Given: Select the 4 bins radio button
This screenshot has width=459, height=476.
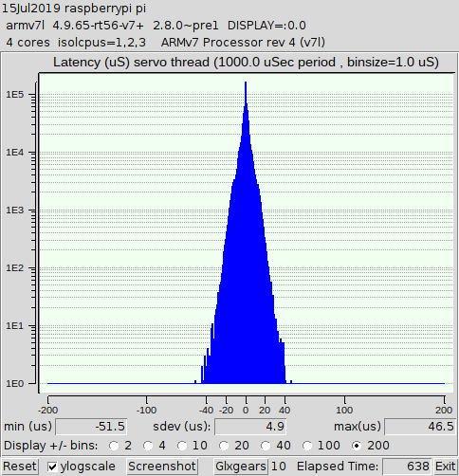Looking at the screenshot, I should 148,446.
